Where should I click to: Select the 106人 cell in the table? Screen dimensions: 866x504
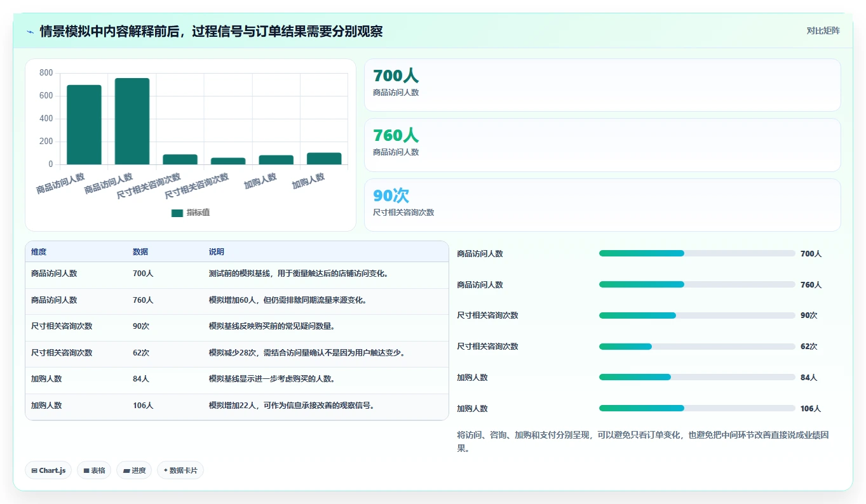143,405
